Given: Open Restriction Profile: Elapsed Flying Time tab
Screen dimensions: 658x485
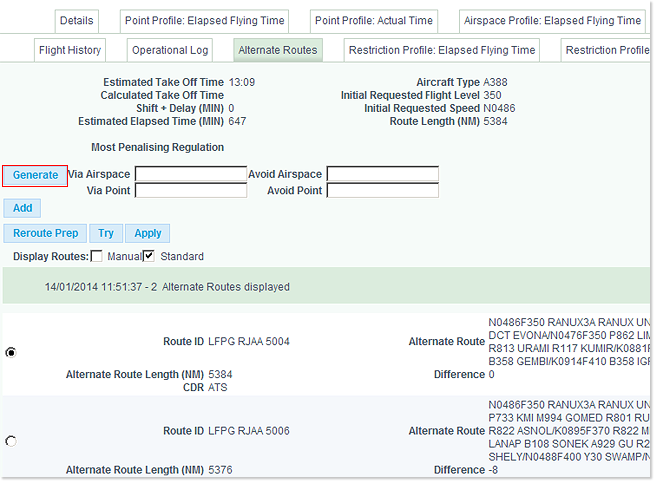Looking at the screenshot, I should pos(441,50).
